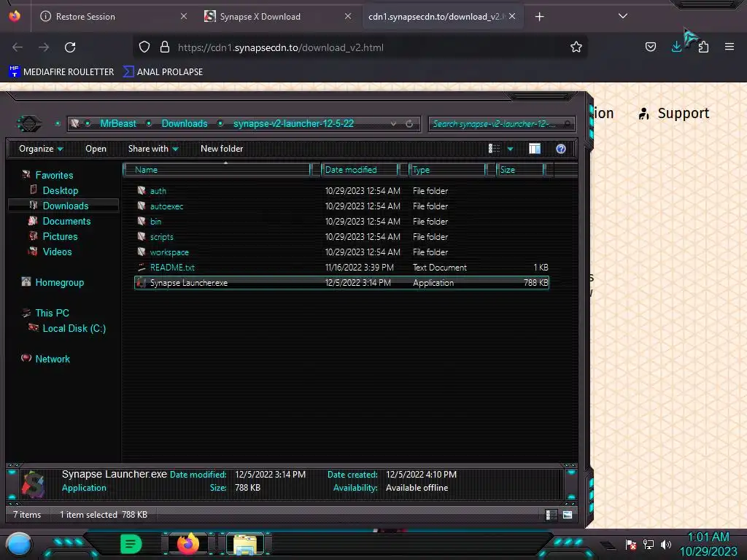This screenshot has width=747, height=560.
Task: Click the change view icon
Action: [494, 149]
